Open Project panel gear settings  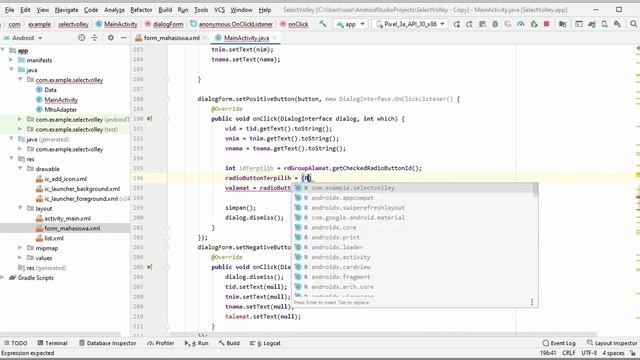pos(111,38)
